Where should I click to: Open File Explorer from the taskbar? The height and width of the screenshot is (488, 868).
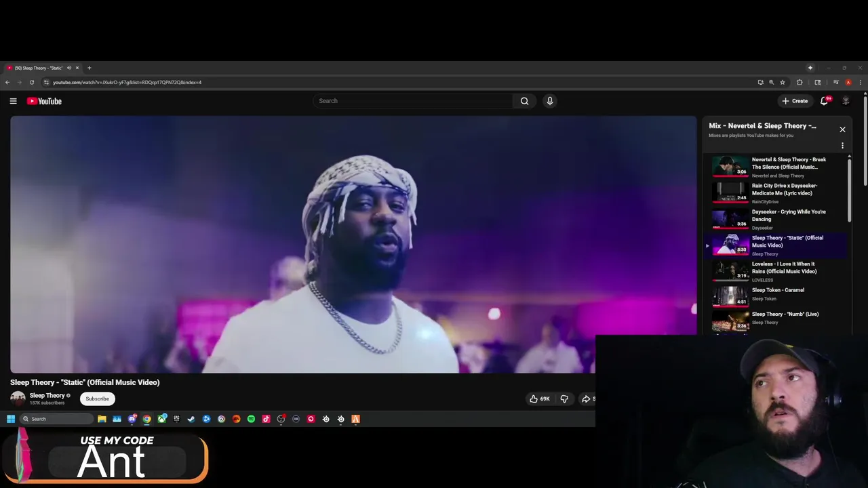pos(102,419)
